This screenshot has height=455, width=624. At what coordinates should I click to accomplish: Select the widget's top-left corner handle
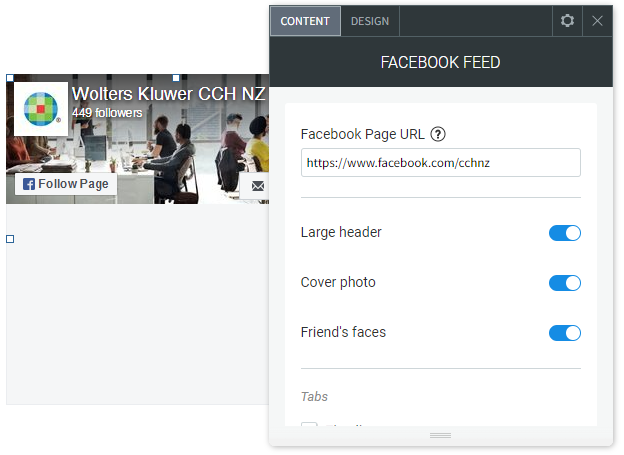tap(10, 78)
